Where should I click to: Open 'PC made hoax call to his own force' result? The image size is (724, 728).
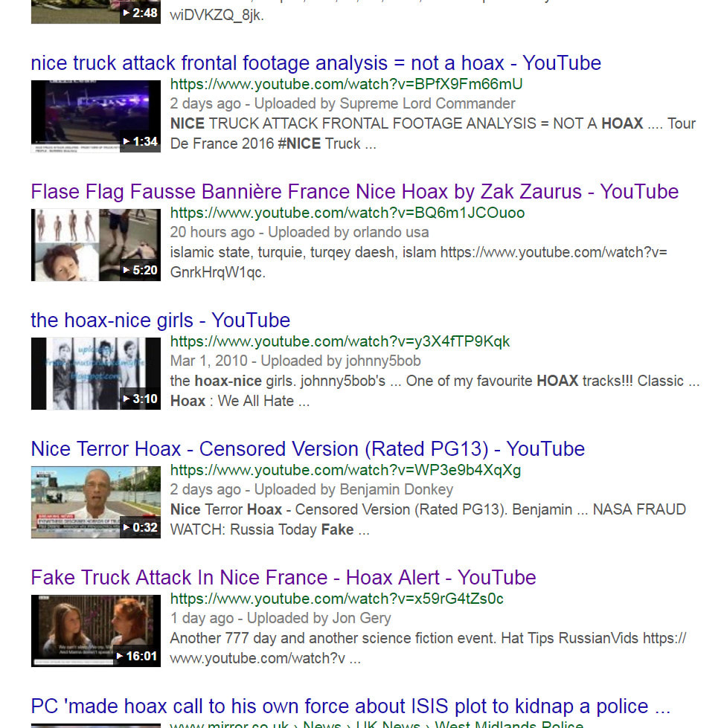[x=351, y=706]
